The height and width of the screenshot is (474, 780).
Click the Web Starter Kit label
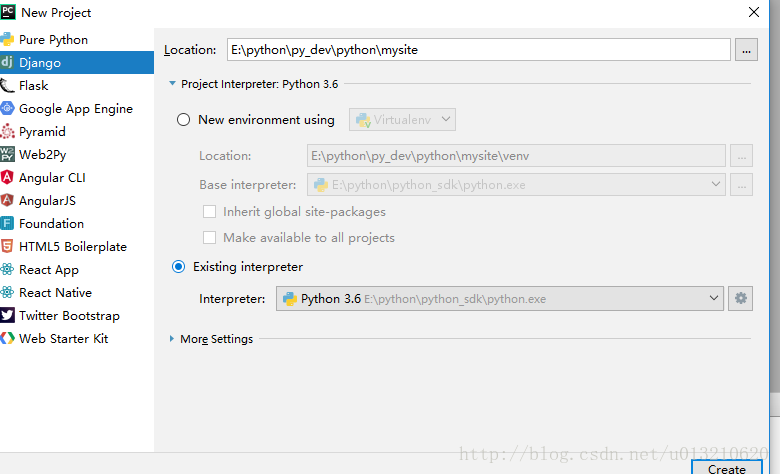[x=63, y=339]
